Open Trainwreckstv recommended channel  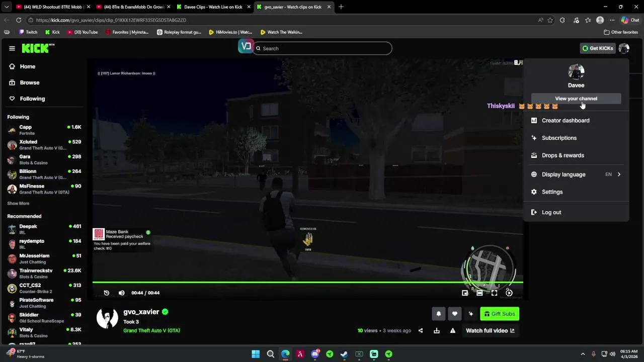pos(44,274)
